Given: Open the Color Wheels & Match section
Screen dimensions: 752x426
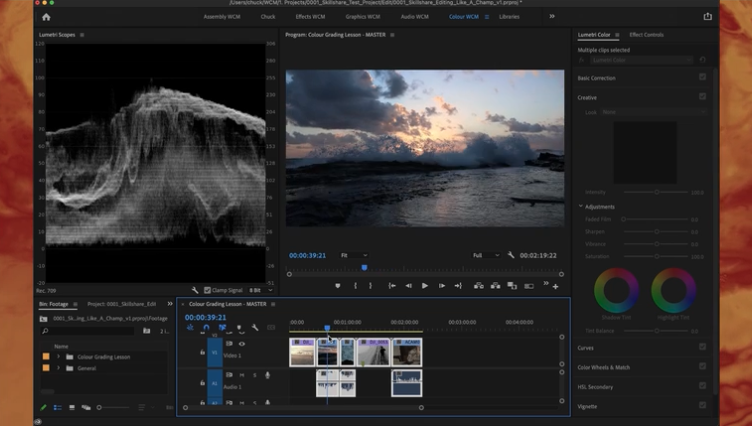Looking at the screenshot, I should pos(604,367).
